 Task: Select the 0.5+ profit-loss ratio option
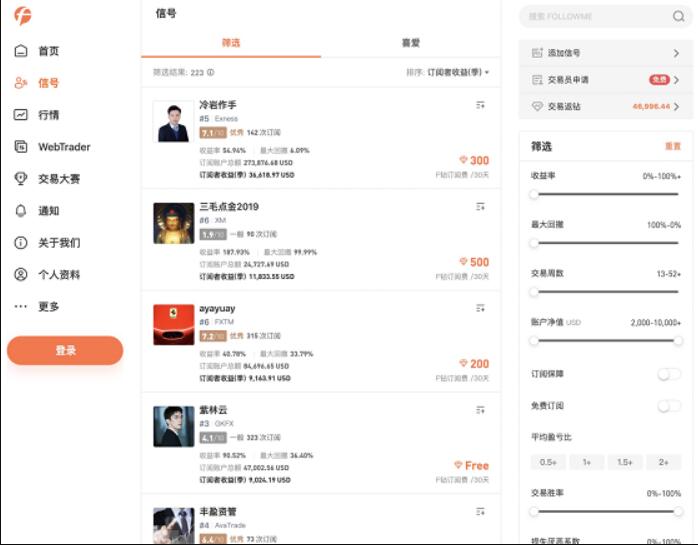[x=548, y=462]
